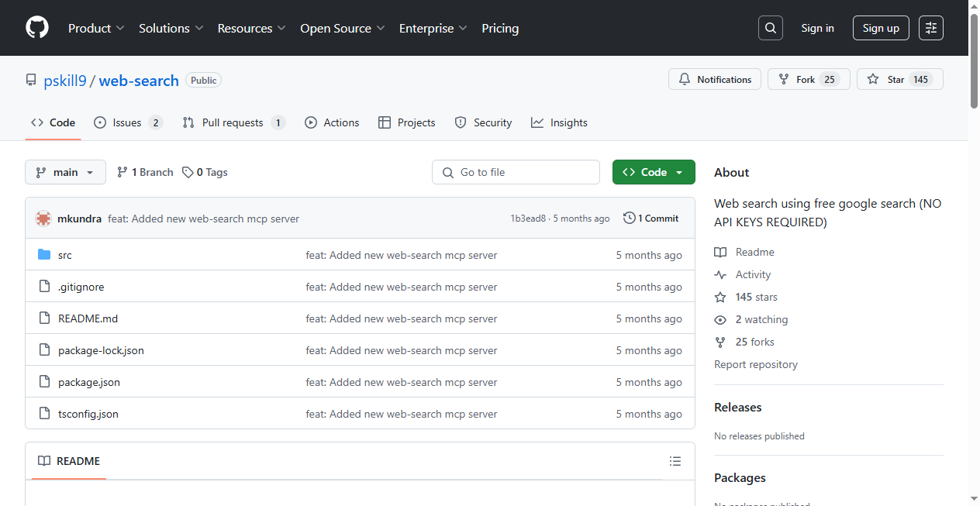The height and width of the screenshot is (506, 980).
Task: Click the README book icon heading
Action: [44, 461]
